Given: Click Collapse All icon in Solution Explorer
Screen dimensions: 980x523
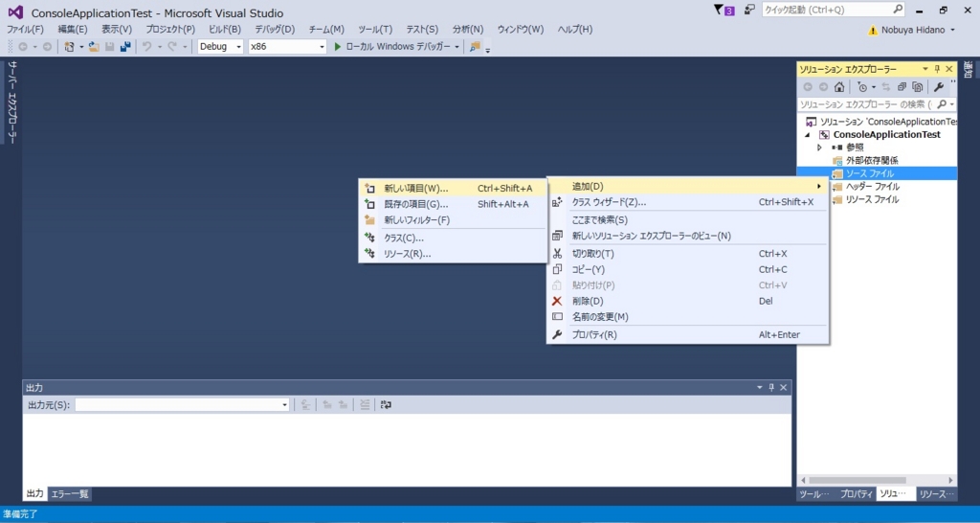Looking at the screenshot, I should [x=902, y=87].
